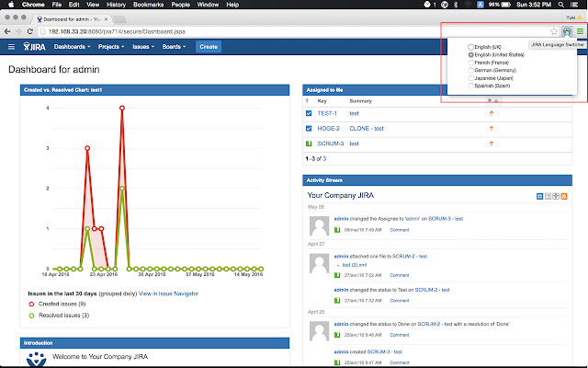
Task: Reload the page
Action: click(30, 31)
